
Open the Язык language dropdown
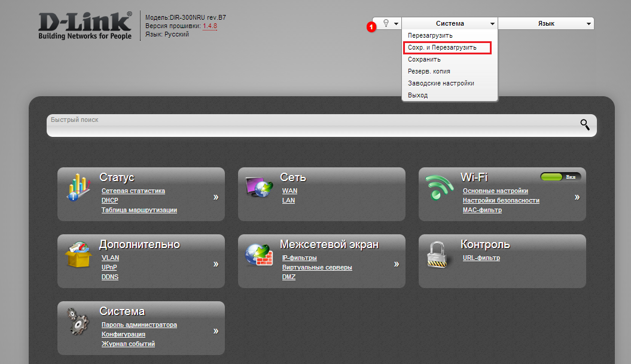pyautogui.click(x=546, y=23)
